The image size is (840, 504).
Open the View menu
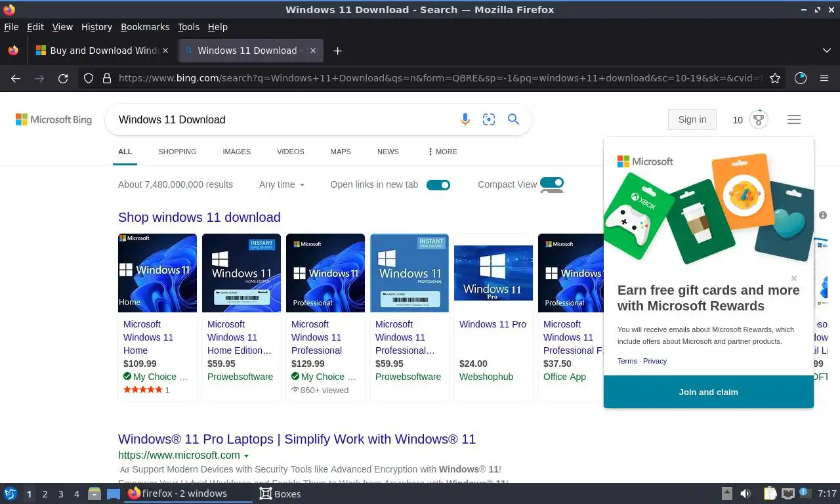pos(62,27)
